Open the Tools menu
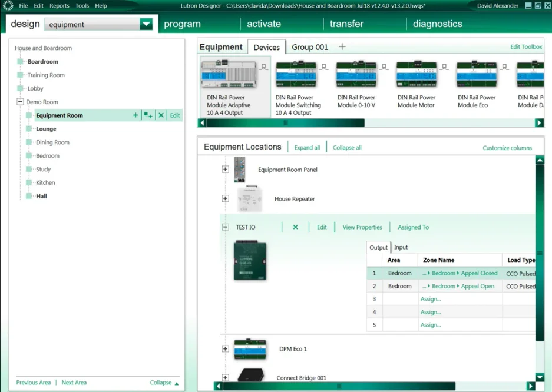This screenshot has width=552, height=392. [82, 6]
